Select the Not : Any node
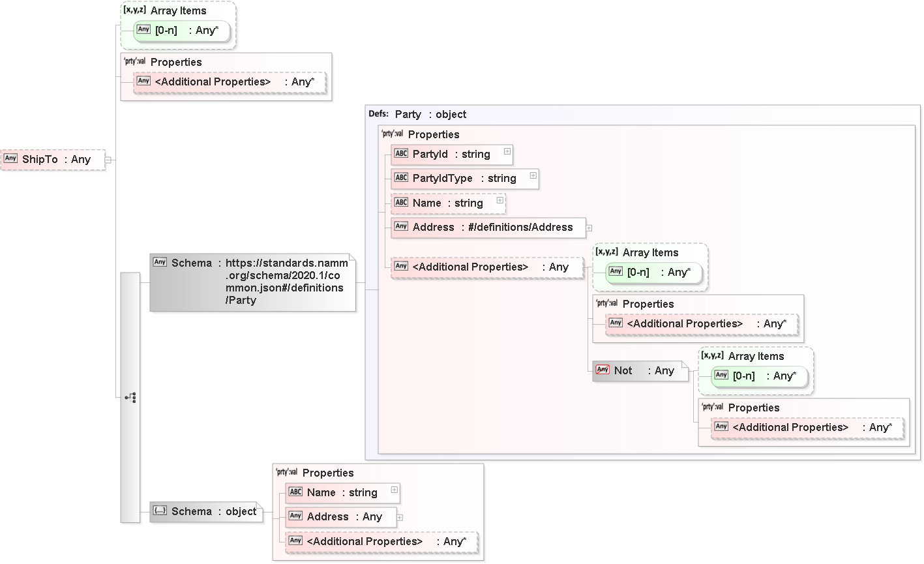This screenshot has width=924, height=564. 640,371
